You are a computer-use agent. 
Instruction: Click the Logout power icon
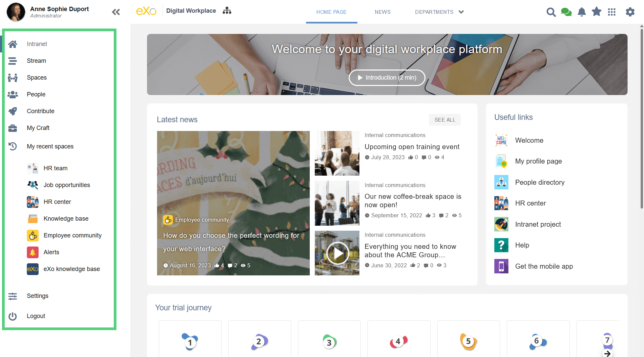tap(13, 316)
